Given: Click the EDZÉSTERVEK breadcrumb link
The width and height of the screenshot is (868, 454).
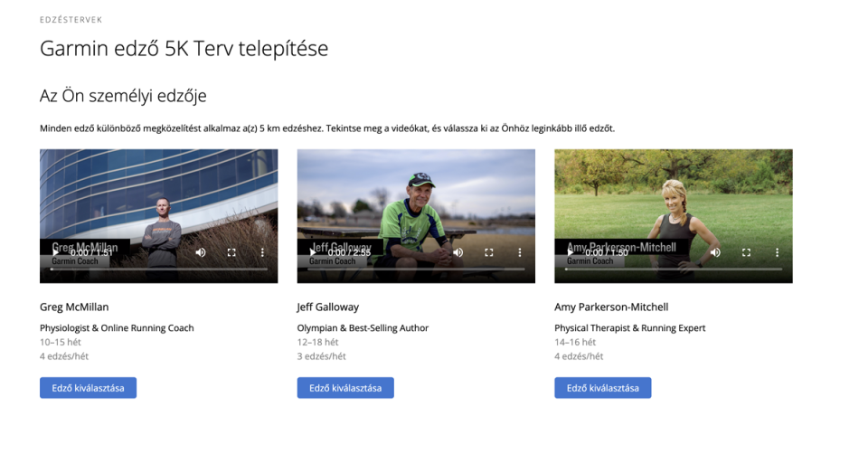Looking at the screenshot, I should click(x=71, y=20).
